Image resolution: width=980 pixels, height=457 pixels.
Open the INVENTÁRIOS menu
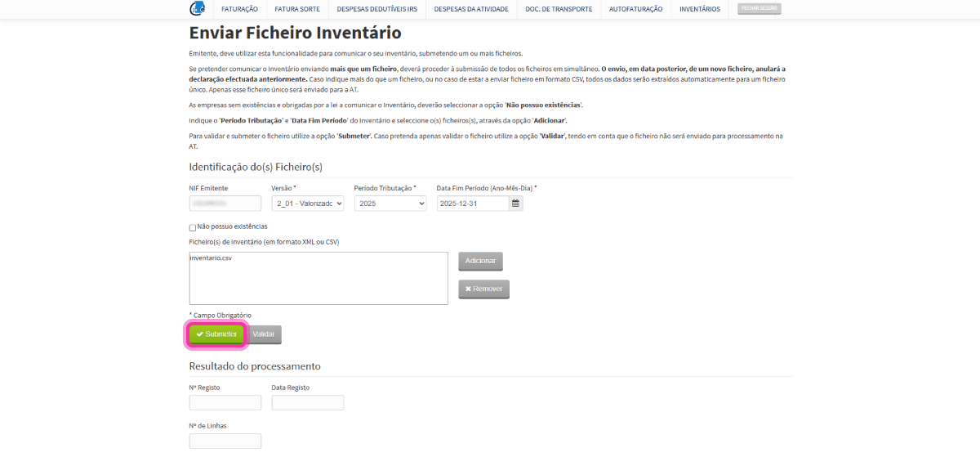pos(700,9)
